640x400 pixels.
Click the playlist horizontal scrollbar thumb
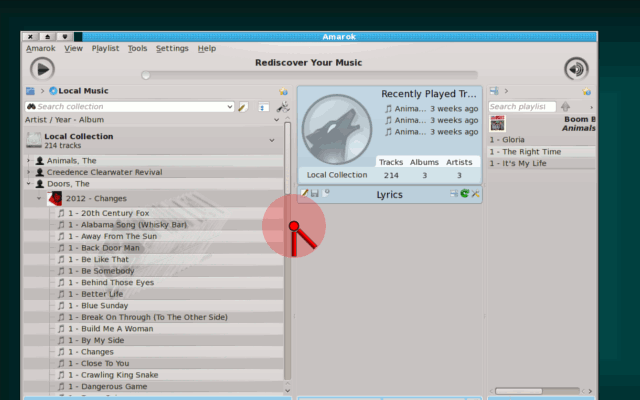[x=518, y=391]
